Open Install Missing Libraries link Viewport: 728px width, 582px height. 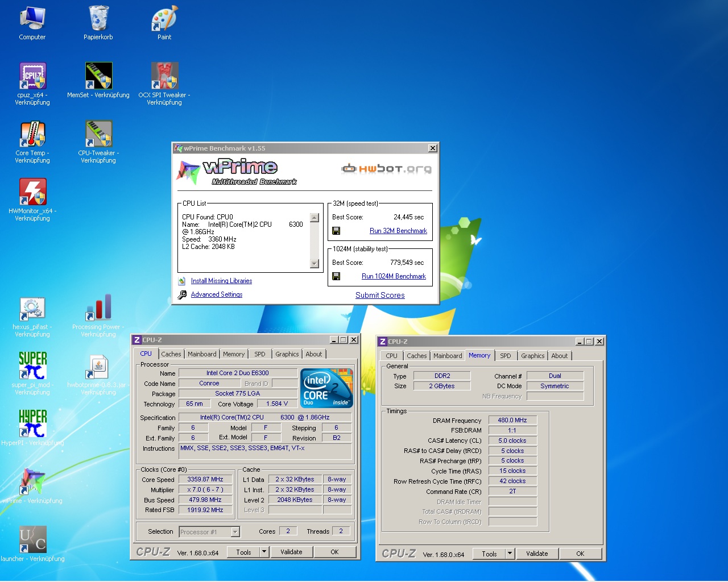[221, 281]
